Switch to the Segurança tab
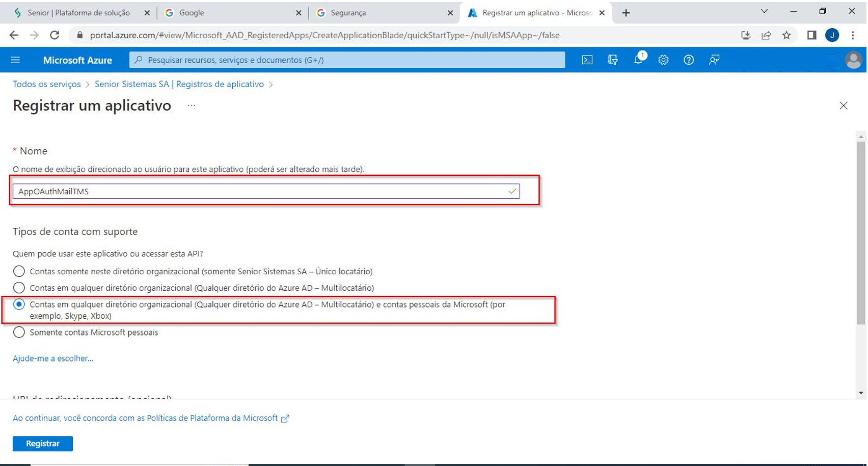 pyautogui.click(x=384, y=13)
